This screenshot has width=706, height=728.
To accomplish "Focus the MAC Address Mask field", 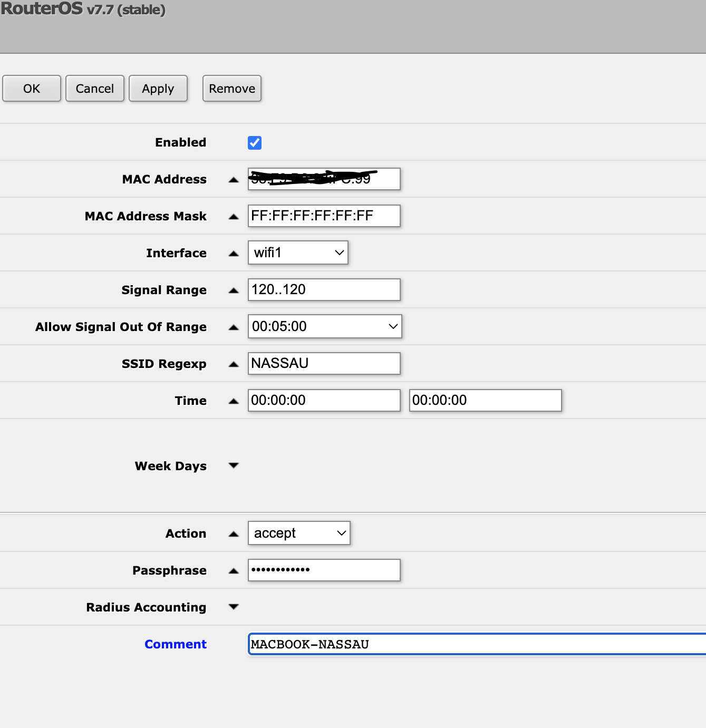I will [324, 216].
